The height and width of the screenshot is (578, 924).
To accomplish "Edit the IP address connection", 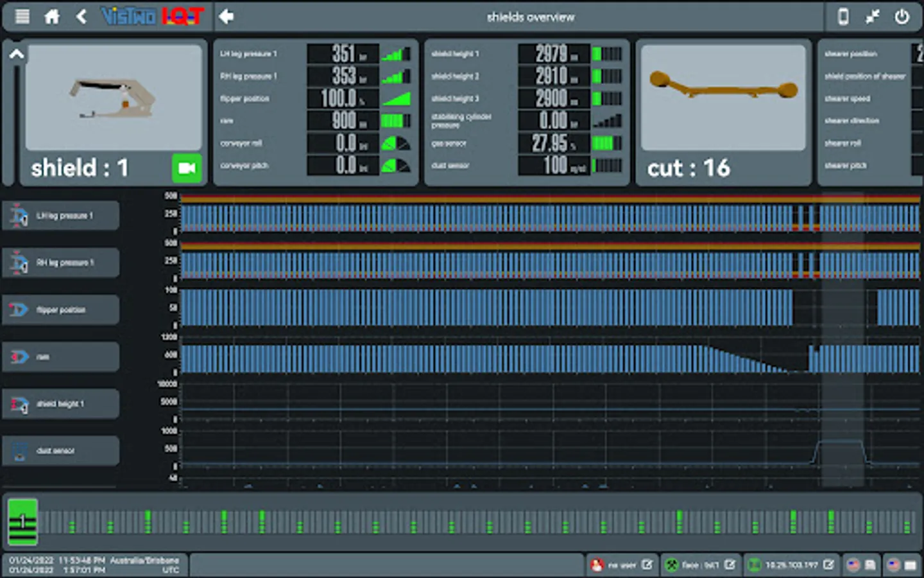I will pos(828,565).
